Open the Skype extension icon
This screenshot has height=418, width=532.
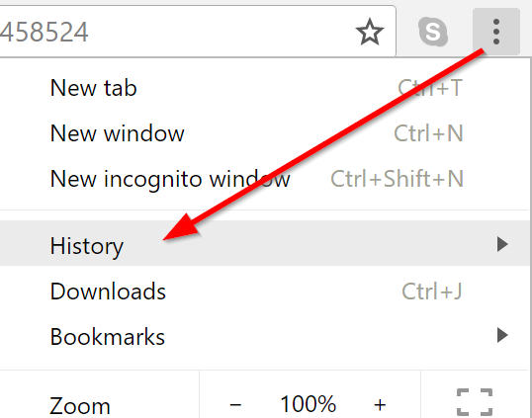pos(433,32)
